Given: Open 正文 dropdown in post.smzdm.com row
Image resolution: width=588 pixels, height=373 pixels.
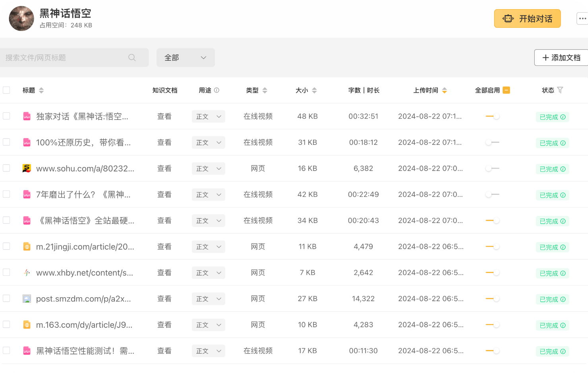Looking at the screenshot, I should (x=209, y=299).
